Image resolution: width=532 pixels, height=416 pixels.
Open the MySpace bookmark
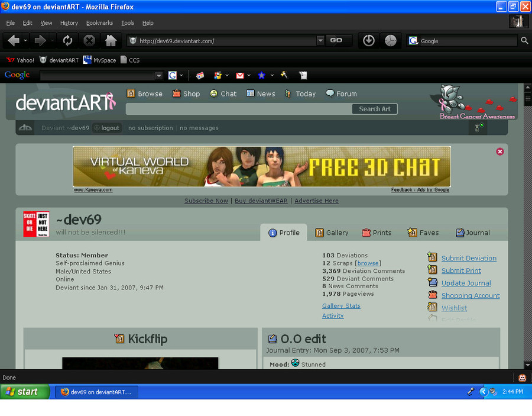(x=100, y=60)
